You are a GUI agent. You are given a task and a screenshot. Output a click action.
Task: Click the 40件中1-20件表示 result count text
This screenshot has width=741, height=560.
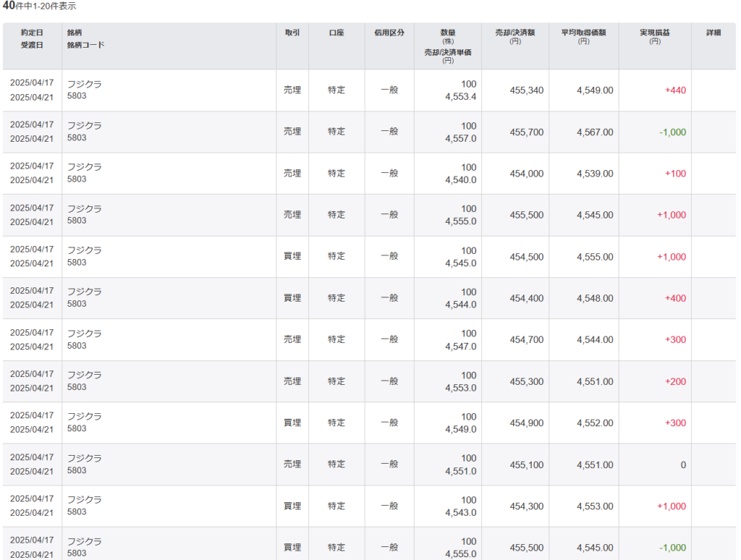pos(39,6)
